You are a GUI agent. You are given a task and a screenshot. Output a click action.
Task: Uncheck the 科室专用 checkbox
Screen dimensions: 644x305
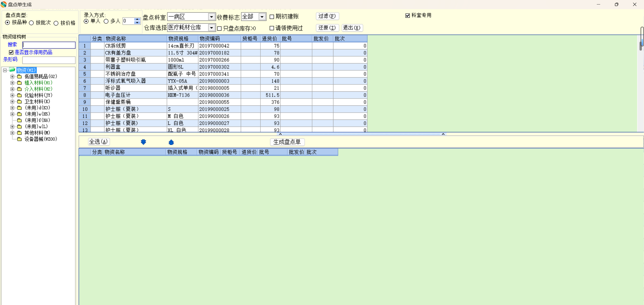pos(407,15)
